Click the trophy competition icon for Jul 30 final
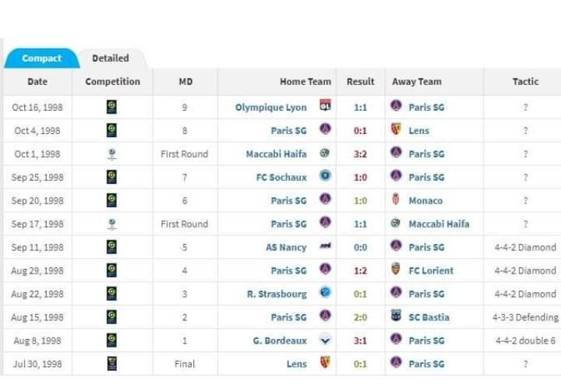Viewport: 561px width, 392px height. coord(112,363)
